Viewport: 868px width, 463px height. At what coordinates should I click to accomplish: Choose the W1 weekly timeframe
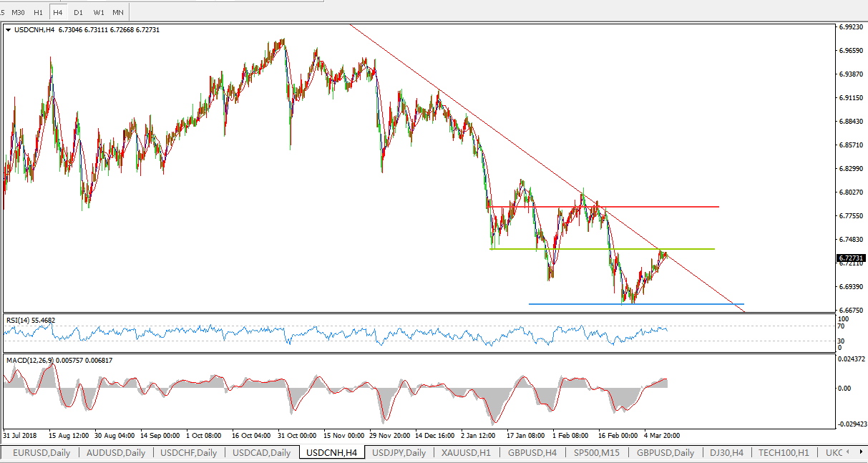tap(99, 12)
